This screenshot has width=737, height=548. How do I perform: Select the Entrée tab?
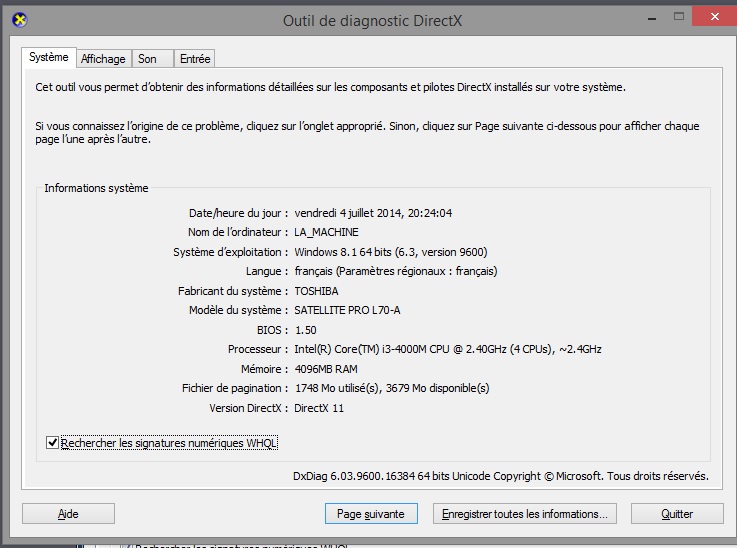point(195,59)
